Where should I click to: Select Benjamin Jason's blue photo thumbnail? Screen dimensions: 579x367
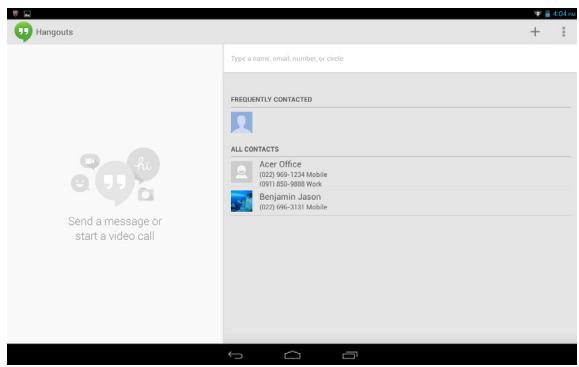241,201
